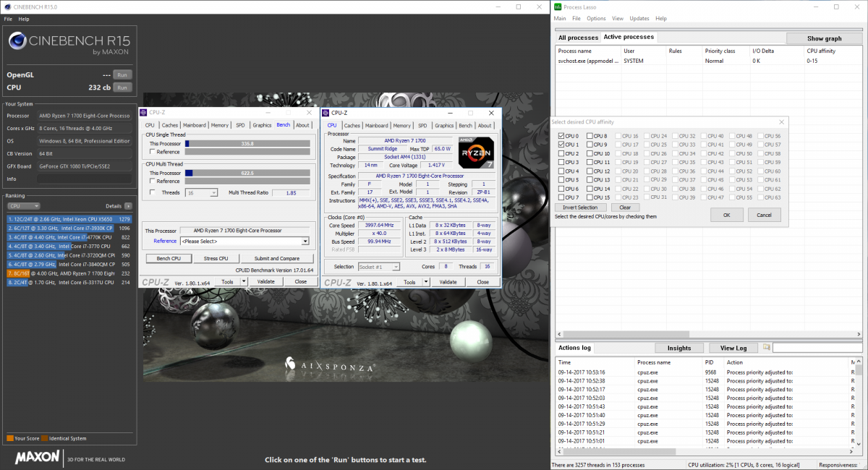Click the Actions log search field
Image resolution: width=868 pixels, height=470 pixels.
point(817,348)
